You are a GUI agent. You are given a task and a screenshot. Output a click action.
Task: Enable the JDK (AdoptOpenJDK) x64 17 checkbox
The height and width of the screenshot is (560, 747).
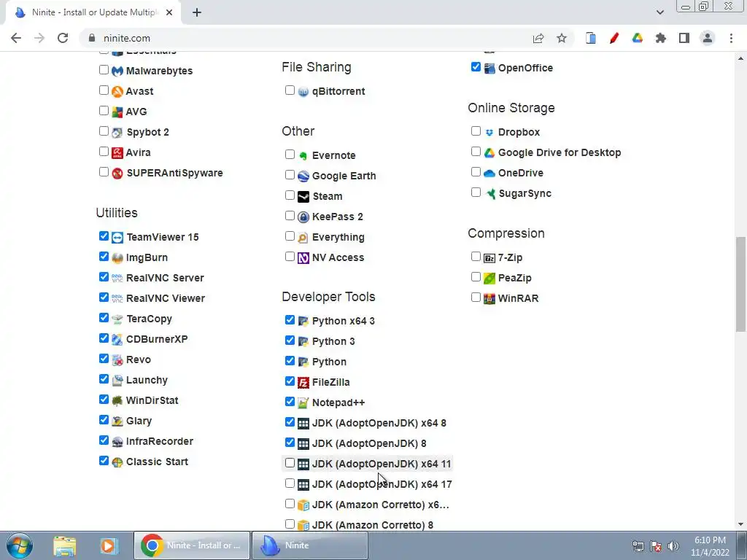click(x=290, y=483)
